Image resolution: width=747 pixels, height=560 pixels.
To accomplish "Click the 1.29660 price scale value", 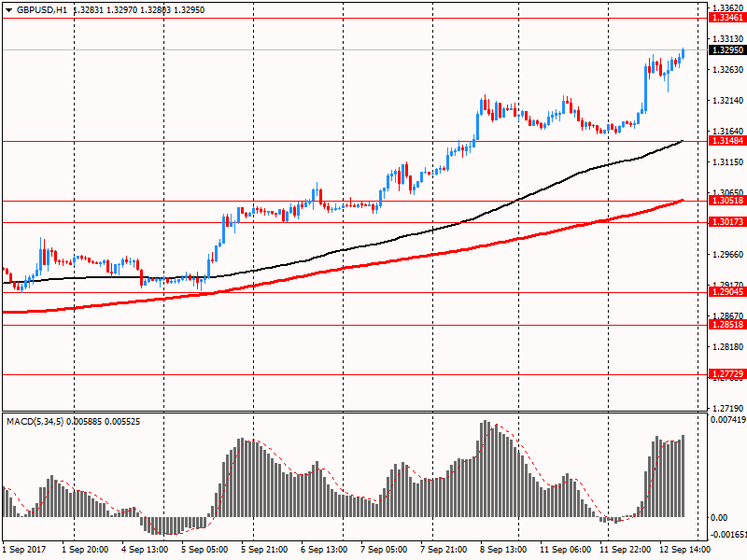I will 727,255.
